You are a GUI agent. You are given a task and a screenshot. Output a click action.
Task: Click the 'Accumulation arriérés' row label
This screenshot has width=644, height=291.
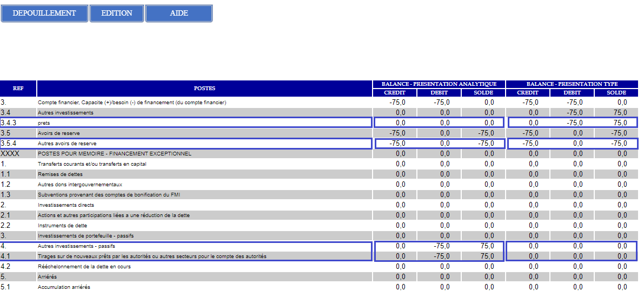point(64,287)
